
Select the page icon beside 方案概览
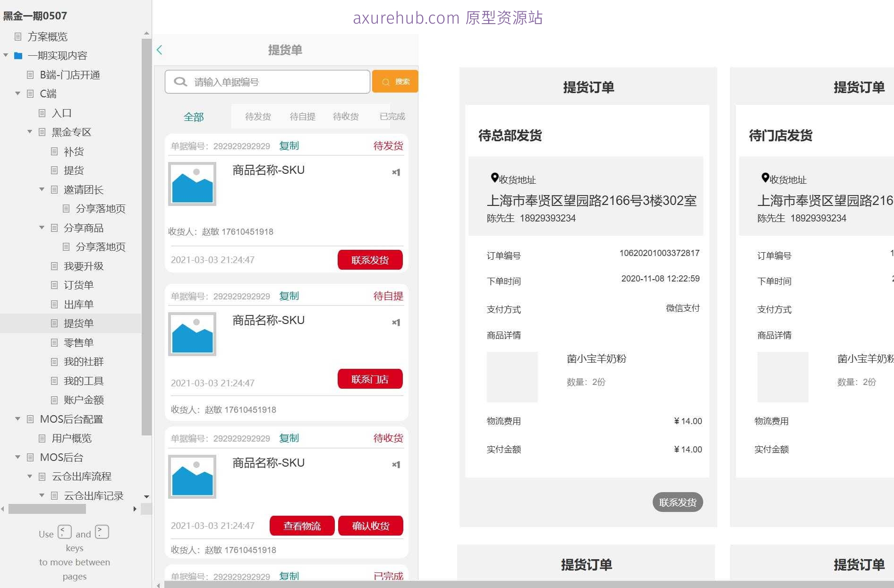coord(18,36)
